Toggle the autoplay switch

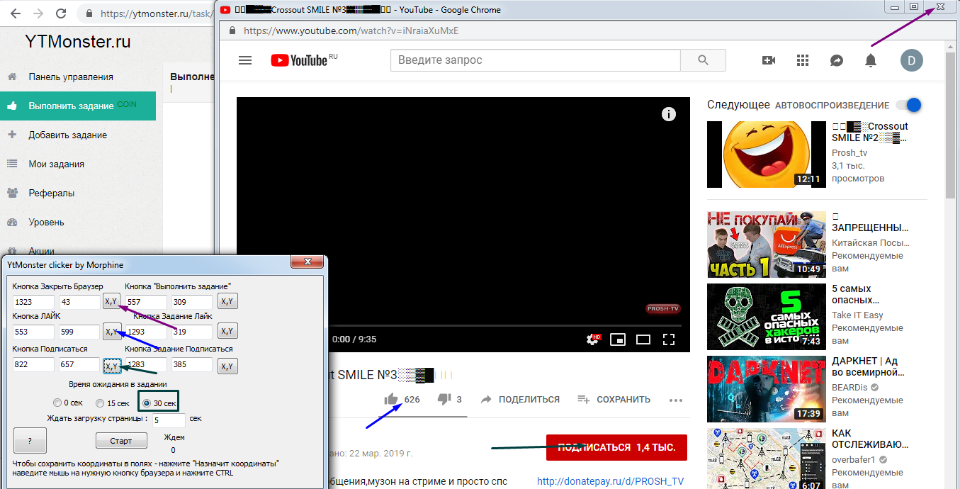(x=909, y=105)
